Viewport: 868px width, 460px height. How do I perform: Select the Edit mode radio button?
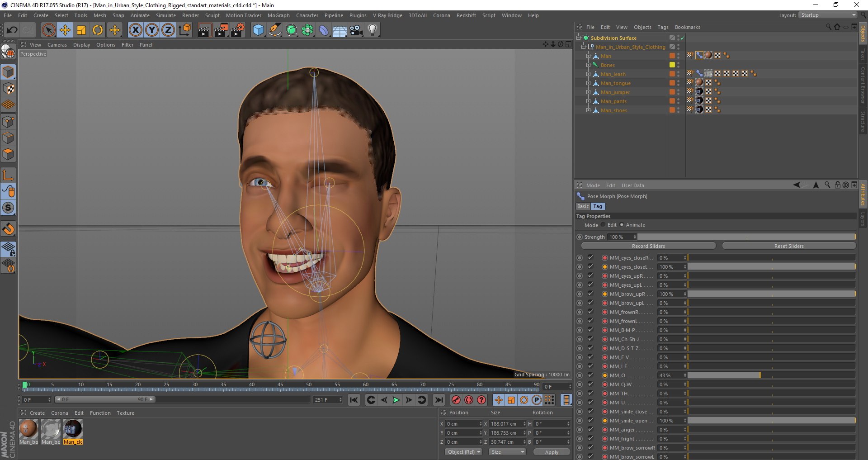(x=603, y=225)
